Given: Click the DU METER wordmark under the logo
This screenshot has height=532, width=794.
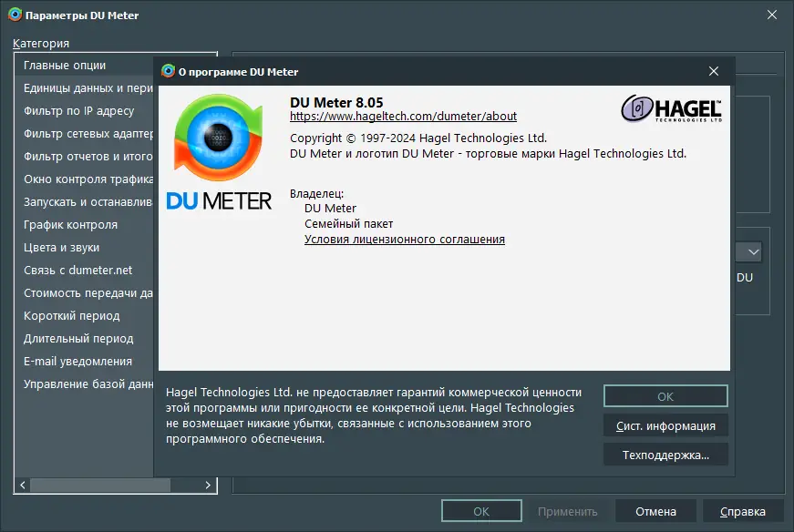Looking at the screenshot, I should (219, 201).
